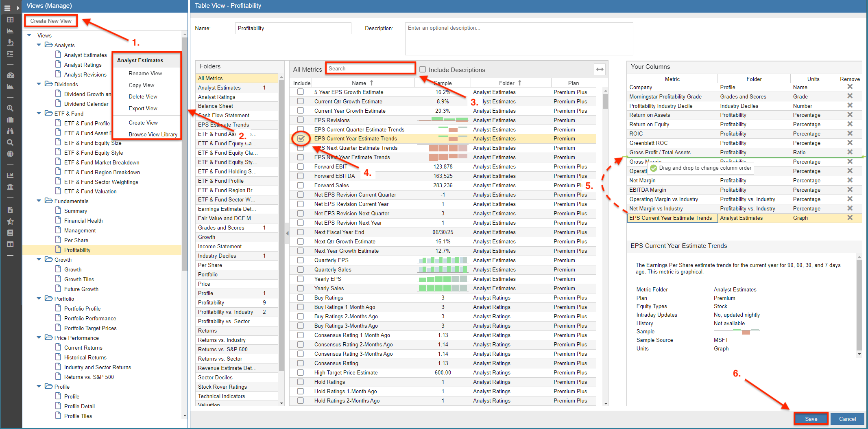Click the All Metrics Search input field
The height and width of the screenshot is (429, 868).
tap(370, 69)
